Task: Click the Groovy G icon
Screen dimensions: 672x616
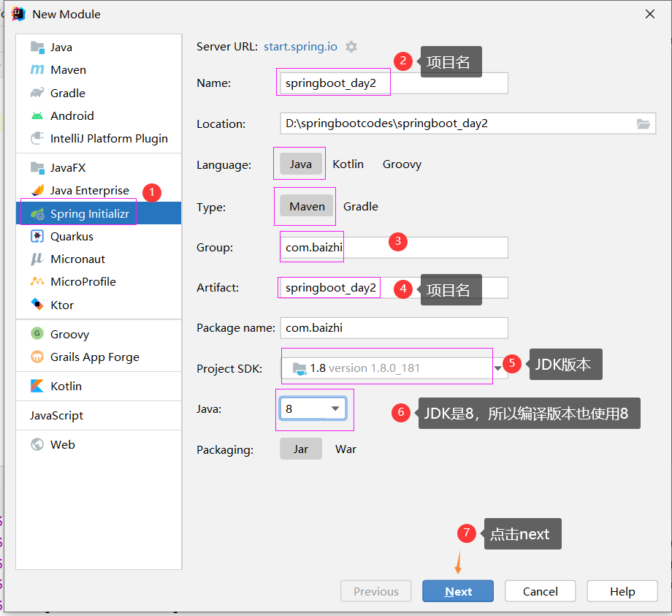Action: pyautogui.click(x=37, y=333)
